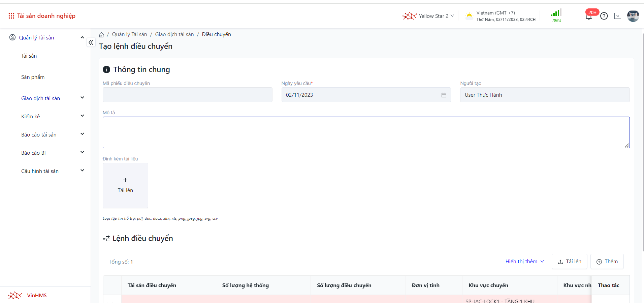644x303 pixels.
Task: Click Giao dịch tài sản breadcrumb link
Action: point(174,34)
